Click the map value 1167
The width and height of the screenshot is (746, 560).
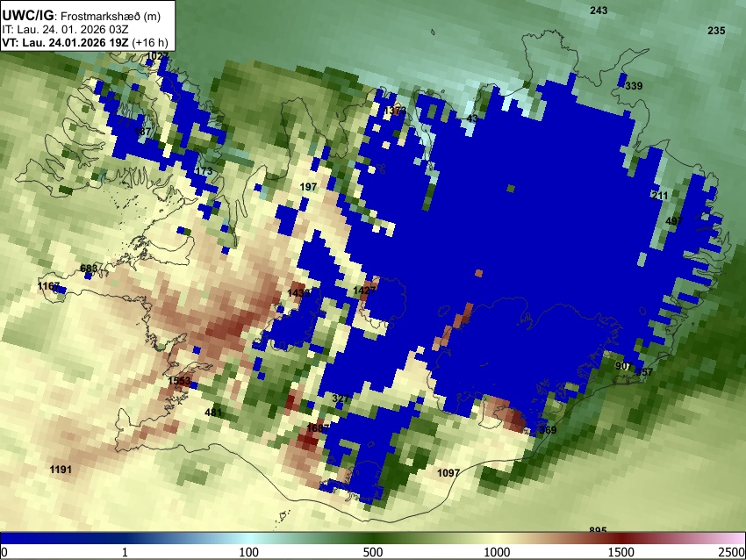(x=48, y=286)
